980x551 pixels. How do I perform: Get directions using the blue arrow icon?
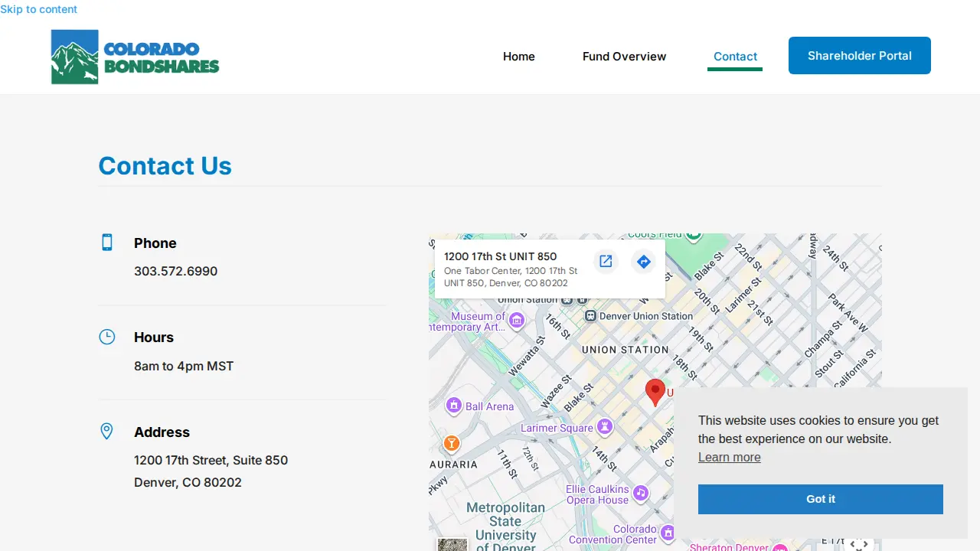644,262
